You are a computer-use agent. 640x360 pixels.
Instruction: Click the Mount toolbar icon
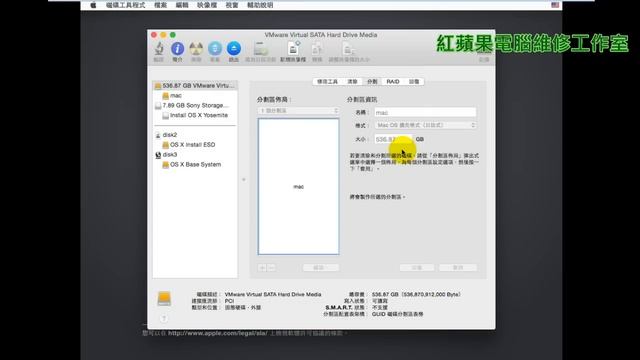click(x=215, y=49)
